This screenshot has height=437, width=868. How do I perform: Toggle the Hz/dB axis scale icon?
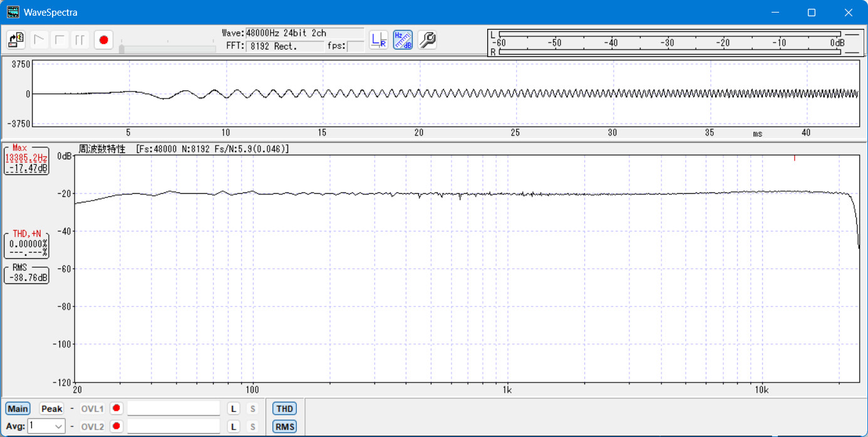click(x=403, y=40)
